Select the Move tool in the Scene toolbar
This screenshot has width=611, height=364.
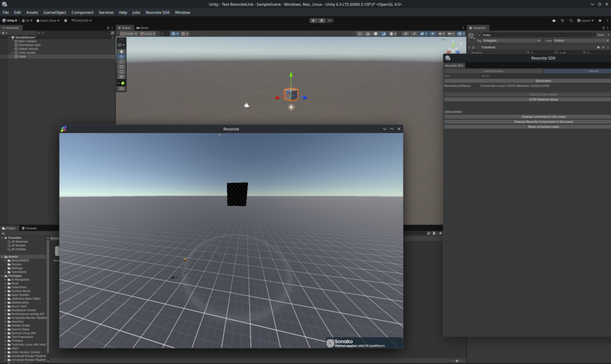[121, 57]
